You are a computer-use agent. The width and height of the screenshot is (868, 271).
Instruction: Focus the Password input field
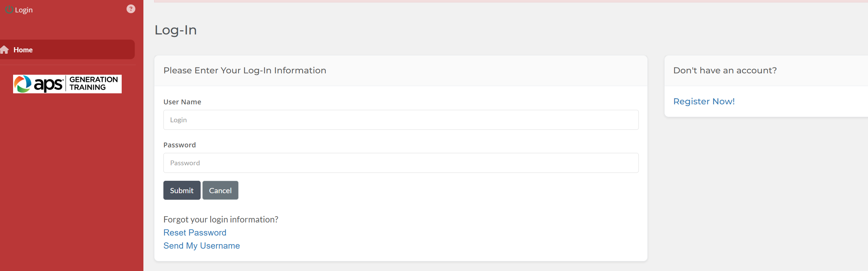pos(401,163)
